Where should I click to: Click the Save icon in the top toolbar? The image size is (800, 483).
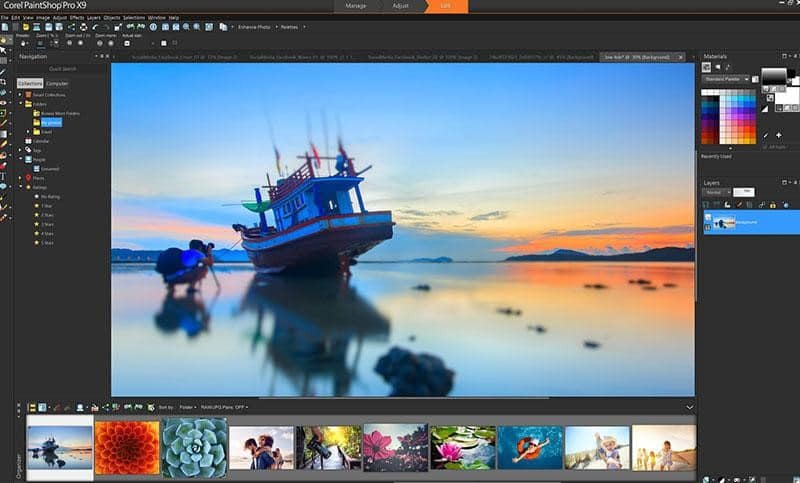[x=47, y=27]
